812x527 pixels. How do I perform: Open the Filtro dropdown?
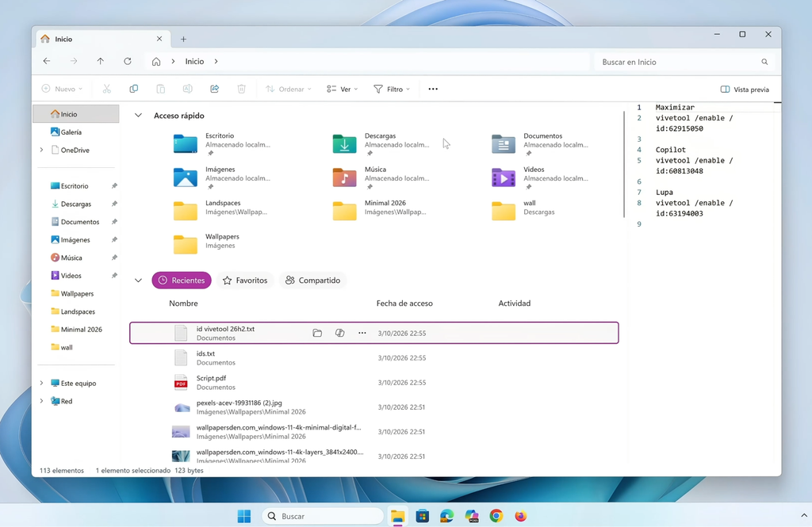[x=392, y=89]
